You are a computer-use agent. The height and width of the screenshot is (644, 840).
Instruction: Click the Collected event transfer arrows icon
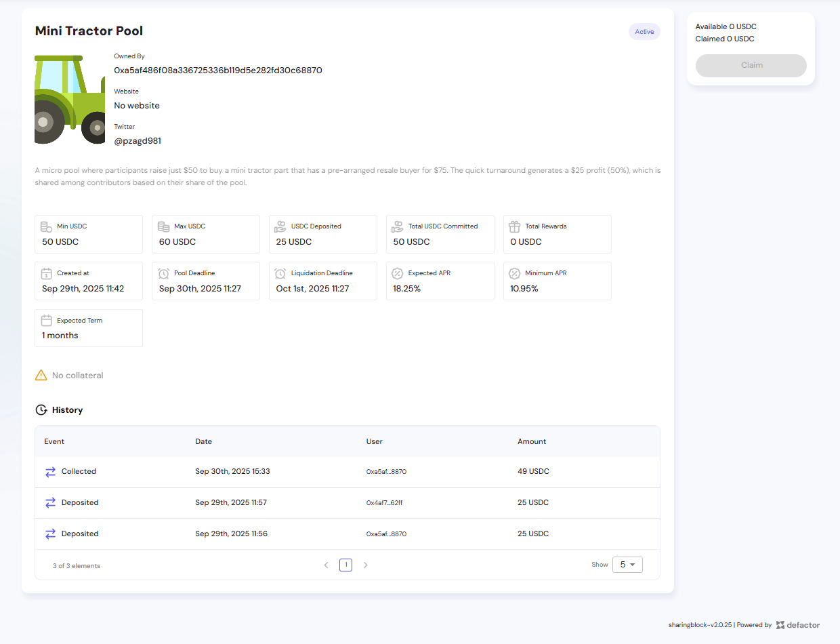(51, 472)
